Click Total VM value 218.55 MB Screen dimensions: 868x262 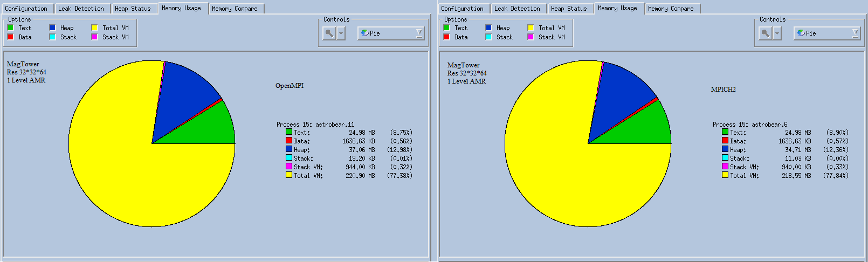pyautogui.click(x=796, y=176)
